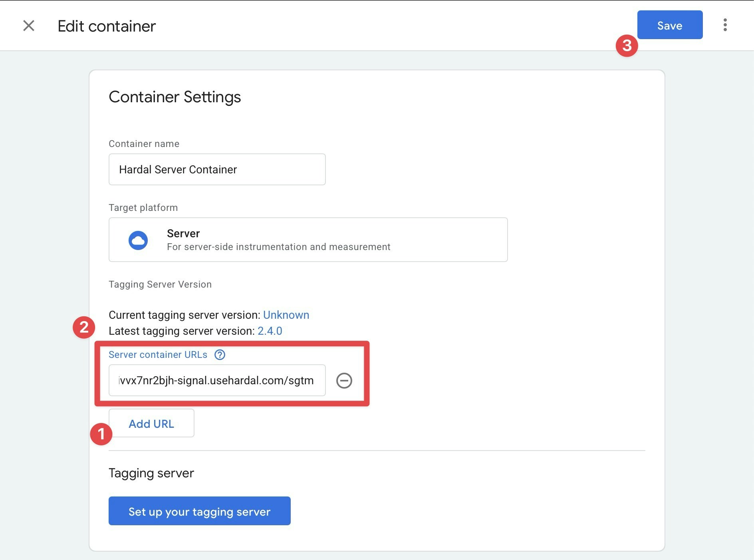This screenshot has height=560, width=754.
Task: Remove the usehardal.com server URL with minus icon
Action: 344,380
